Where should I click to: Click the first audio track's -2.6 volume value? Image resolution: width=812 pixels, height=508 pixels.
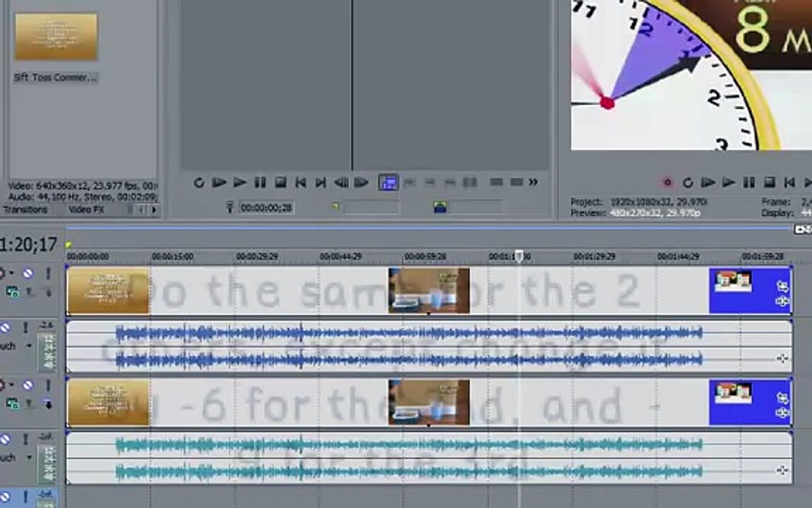pos(46,325)
